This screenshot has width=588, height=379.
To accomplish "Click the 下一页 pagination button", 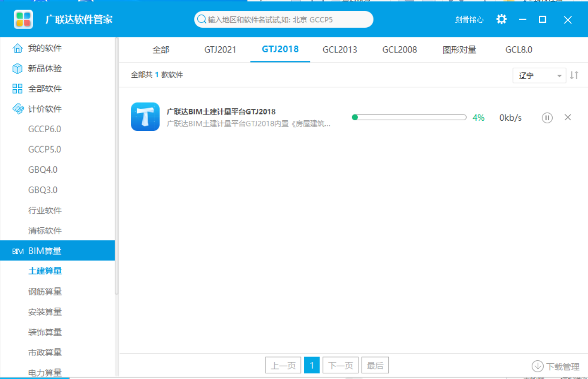I will click(341, 366).
